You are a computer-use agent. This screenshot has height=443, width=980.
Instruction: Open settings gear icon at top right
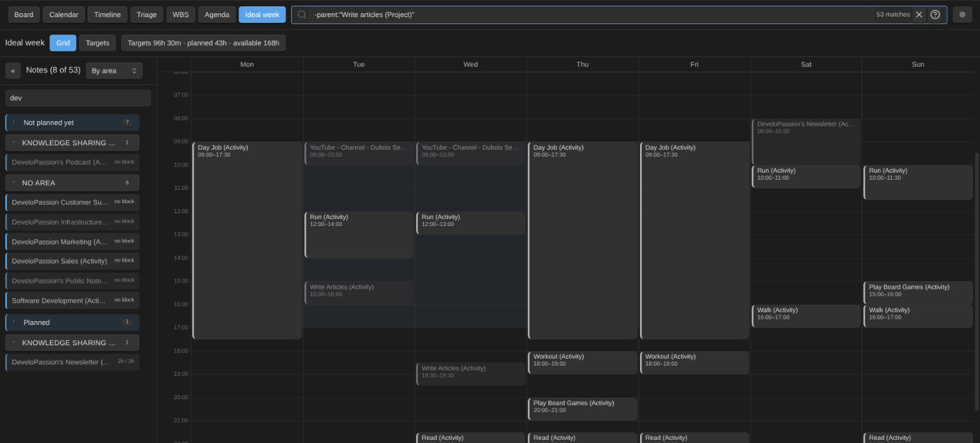tap(962, 15)
